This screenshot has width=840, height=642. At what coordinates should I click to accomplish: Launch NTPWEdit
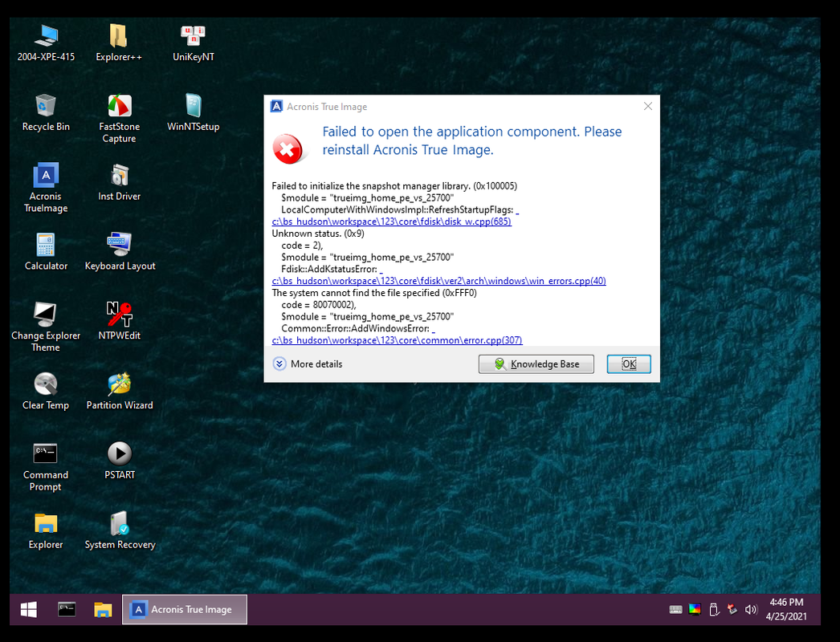point(120,321)
